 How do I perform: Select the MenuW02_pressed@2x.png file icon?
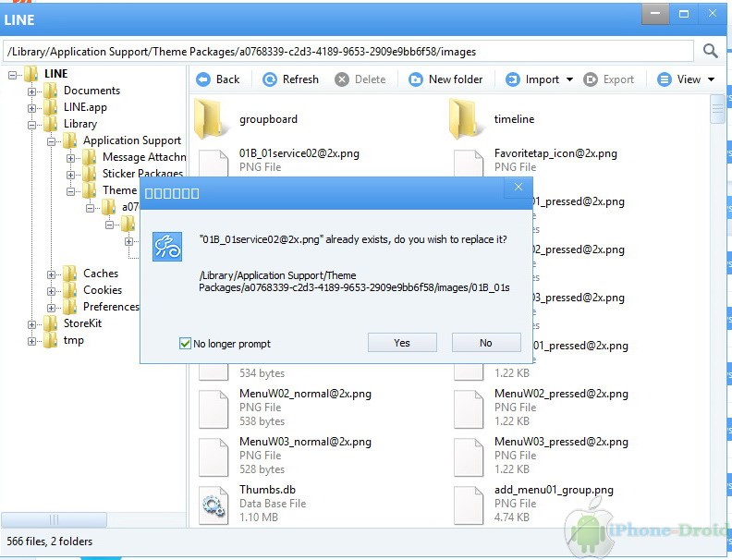(x=469, y=409)
